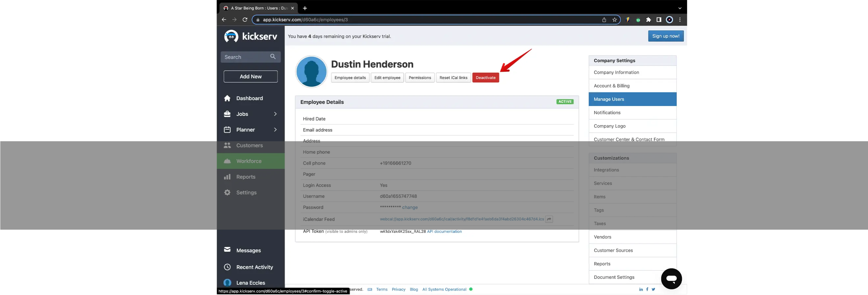Image resolution: width=868 pixels, height=295 pixels.
Task: Click the webcal iCalendar feed link
Action: [462, 219]
